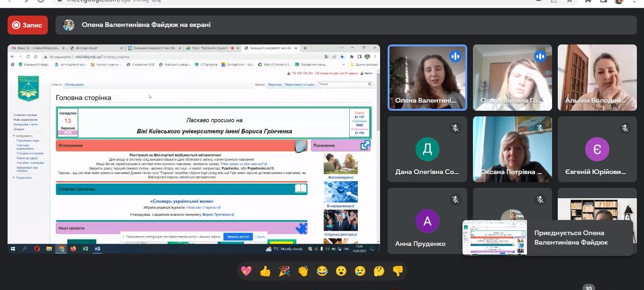This screenshot has height=290, width=644.
Task: Click muted mic icon on Дана Олегівна tile
Action: pyautogui.click(x=455, y=128)
